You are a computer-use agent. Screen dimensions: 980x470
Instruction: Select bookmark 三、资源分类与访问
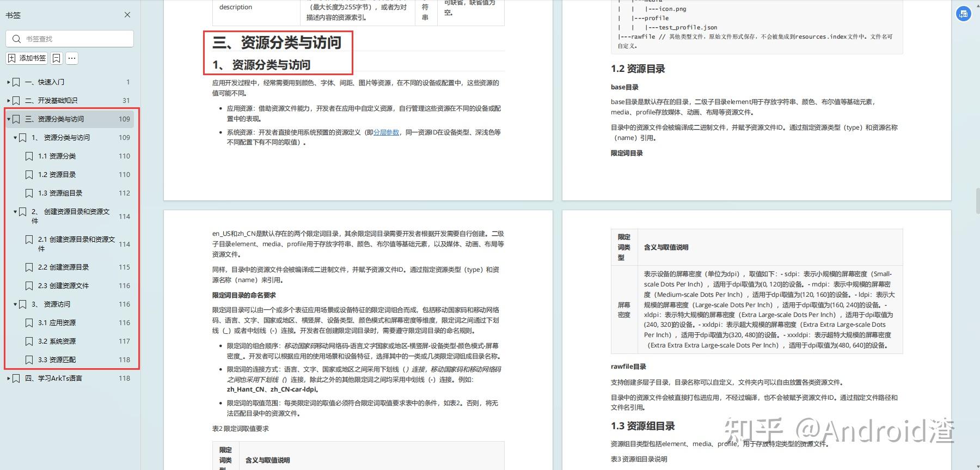click(x=54, y=119)
